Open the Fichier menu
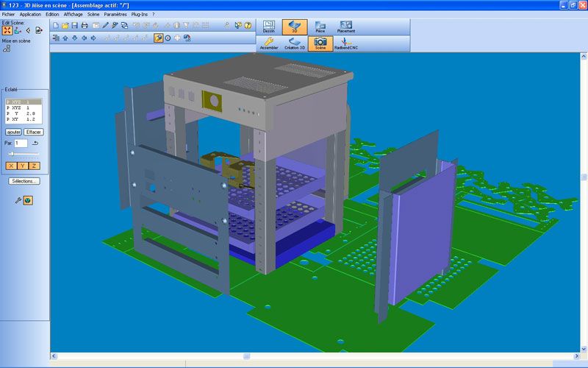 coord(8,14)
